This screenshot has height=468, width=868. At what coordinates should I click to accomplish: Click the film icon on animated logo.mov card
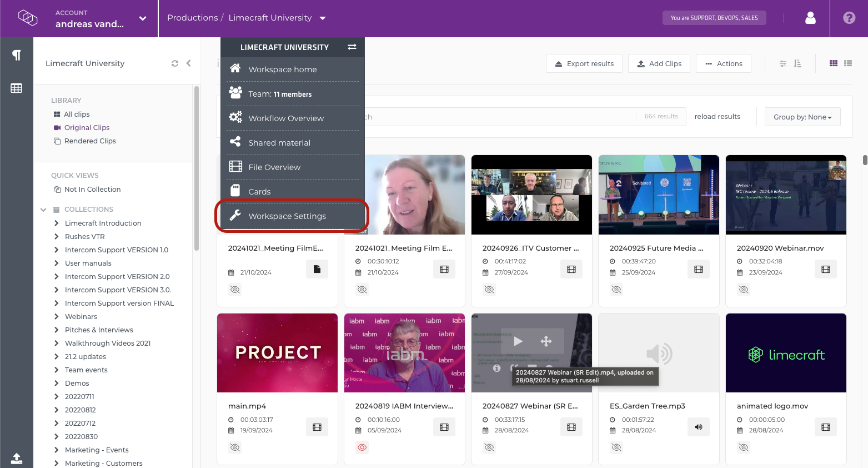pyautogui.click(x=826, y=427)
